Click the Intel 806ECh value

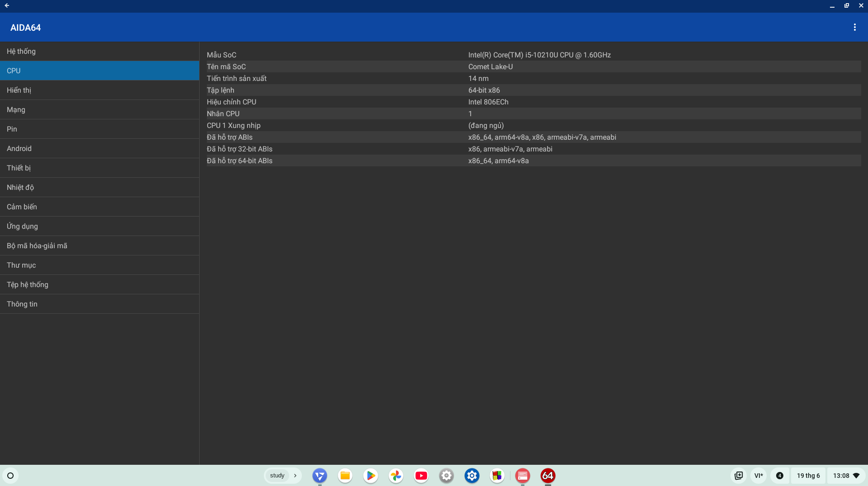pyautogui.click(x=488, y=102)
